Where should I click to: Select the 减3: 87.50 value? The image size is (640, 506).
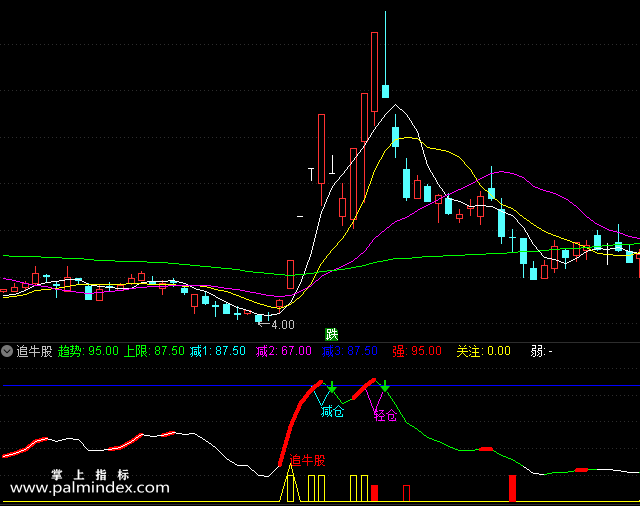click(350, 351)
